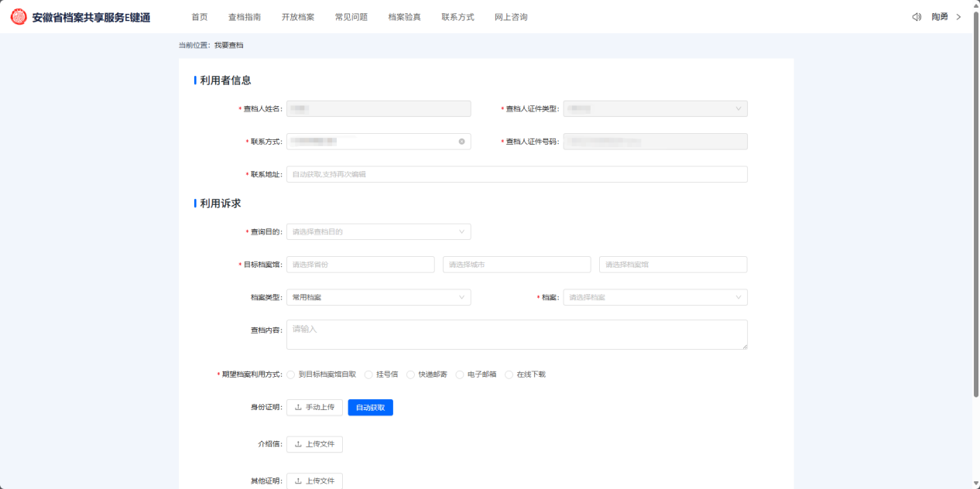Click the 利用诉求 section heading
The height and width of the screenshot is (489, 980).
221,203
